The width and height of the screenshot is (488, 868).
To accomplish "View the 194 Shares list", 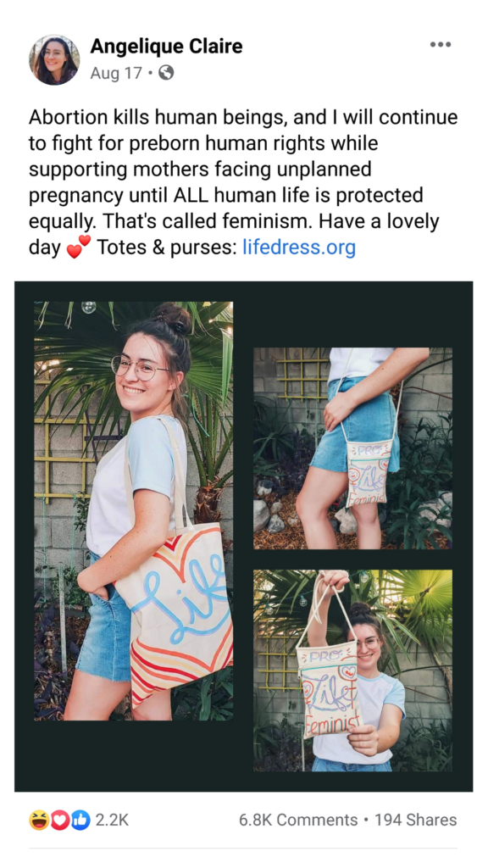I will click(415, 820).
